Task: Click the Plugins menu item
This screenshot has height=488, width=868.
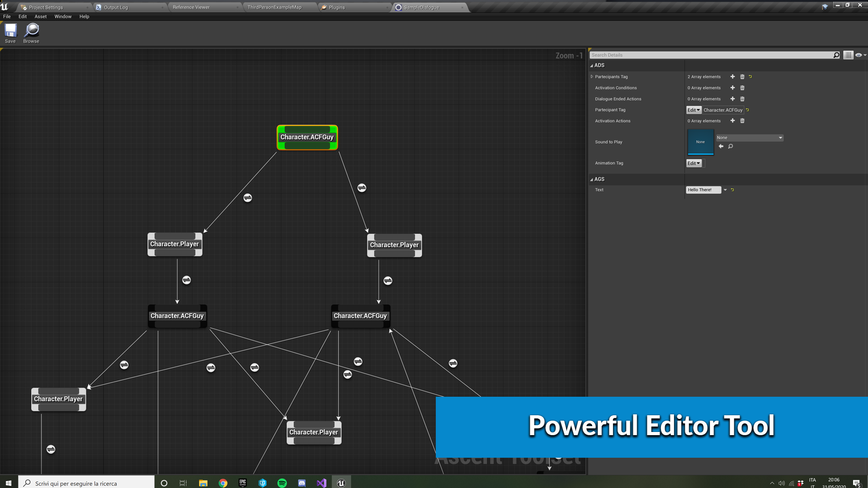Action: click(x=337, y=7)
